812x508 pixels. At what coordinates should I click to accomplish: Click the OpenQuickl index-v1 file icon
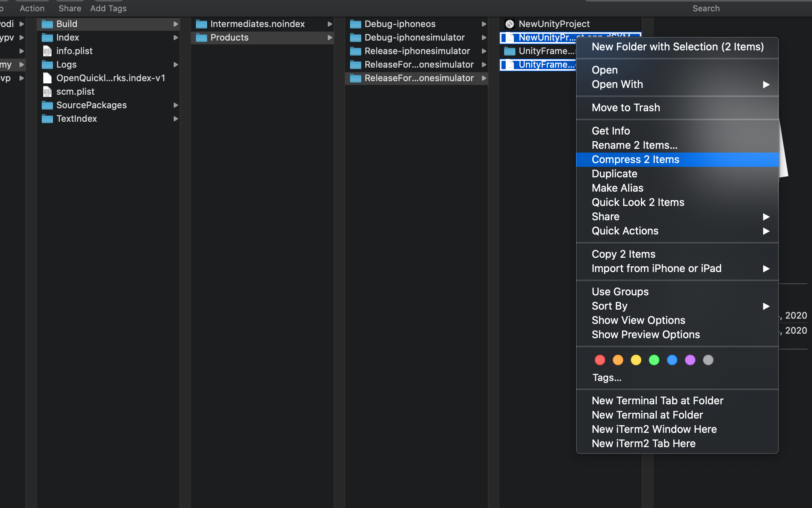coord(47,78)
